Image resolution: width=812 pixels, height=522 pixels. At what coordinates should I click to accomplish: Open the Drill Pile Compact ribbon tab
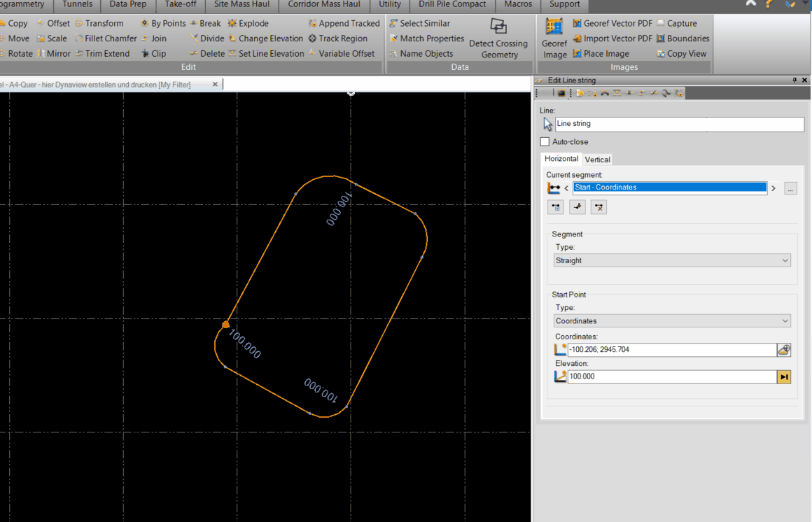tap(451, 5)
